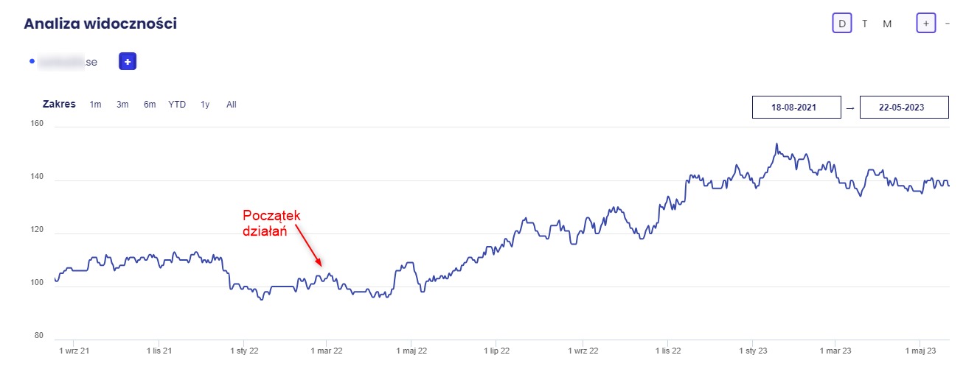
Task: Click the blue plus add-domain button
Action: pyautogui.click(x=128, y=62)
